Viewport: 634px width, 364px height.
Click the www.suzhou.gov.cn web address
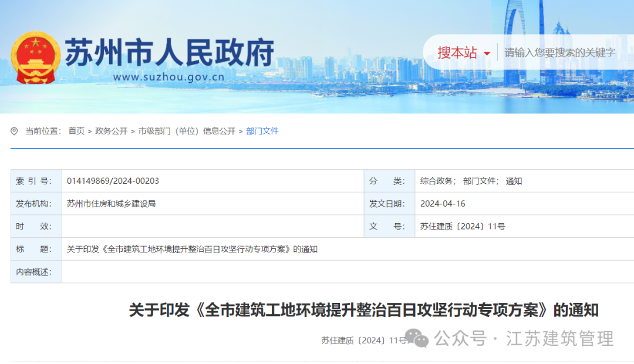click(169, 77)
